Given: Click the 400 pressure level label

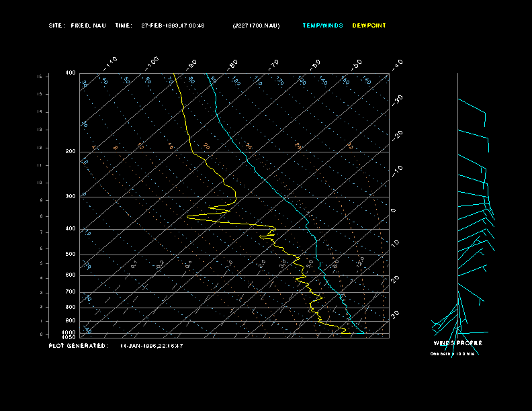Looking at the screenshot, I should click(71, 229).
